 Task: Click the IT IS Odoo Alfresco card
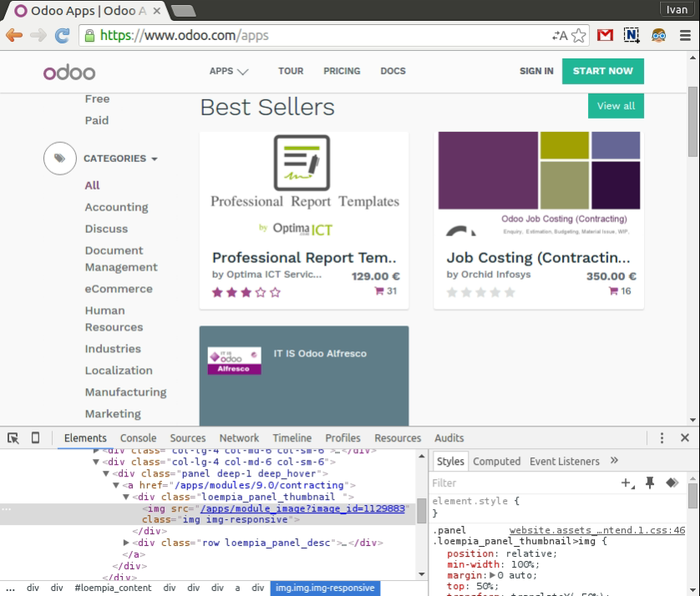[x=304, y=376]
